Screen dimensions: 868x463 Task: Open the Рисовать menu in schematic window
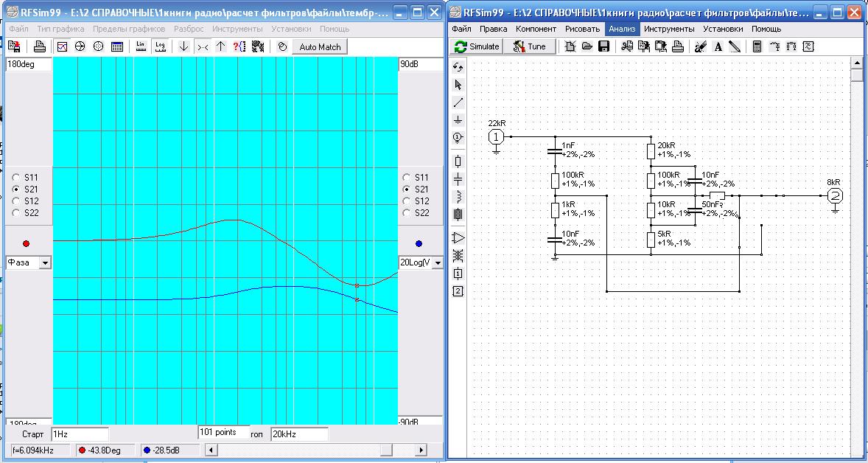pyautogui.click(x=582, y=29)
